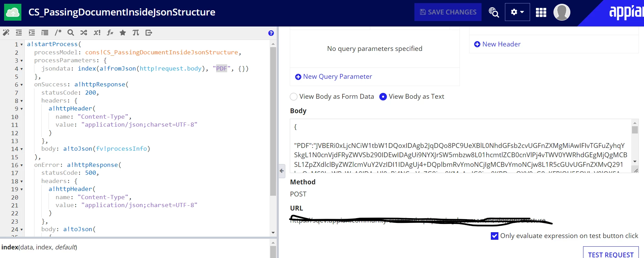Click http!request.body in line 4
This screenshot has width=644, height=258.
170,68
